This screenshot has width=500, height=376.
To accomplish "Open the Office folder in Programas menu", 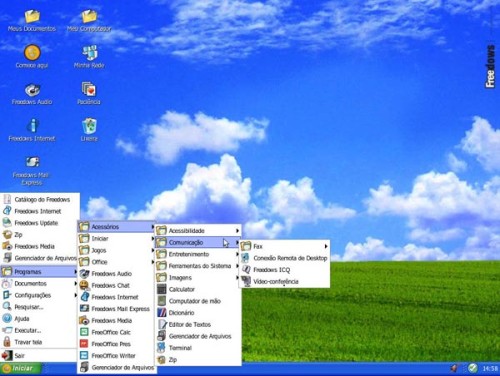I will point(116,262).
